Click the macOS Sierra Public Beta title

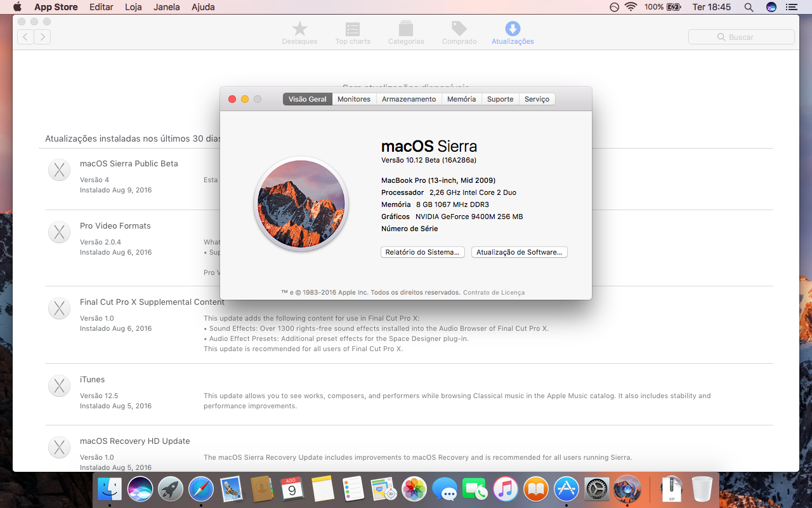click(x=129, y=163)
